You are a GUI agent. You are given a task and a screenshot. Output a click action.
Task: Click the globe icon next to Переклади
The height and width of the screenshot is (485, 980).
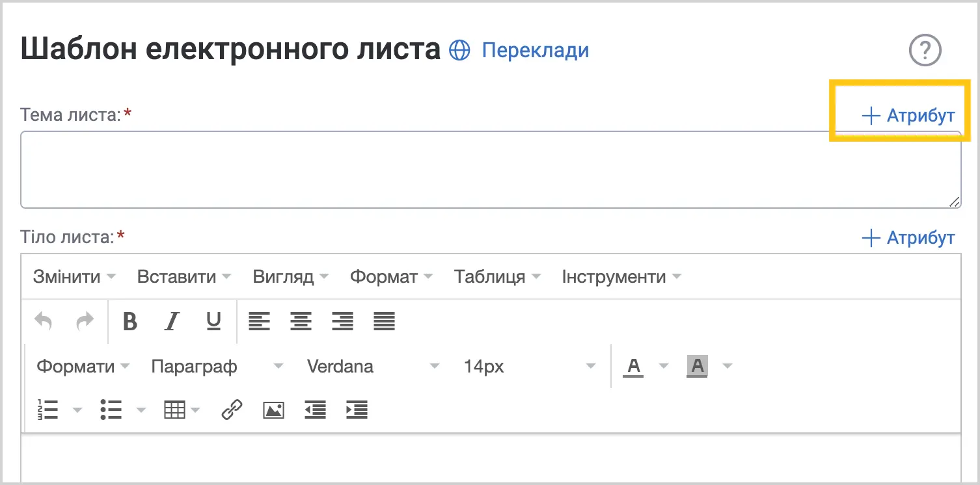[x=460, y=51]
